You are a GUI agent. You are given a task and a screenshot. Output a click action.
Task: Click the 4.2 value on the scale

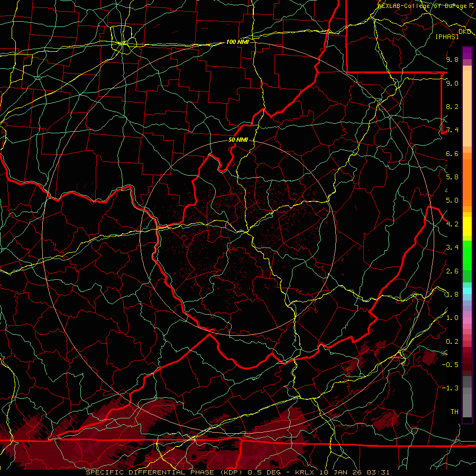pyautogui.click(x=452, y=224)
